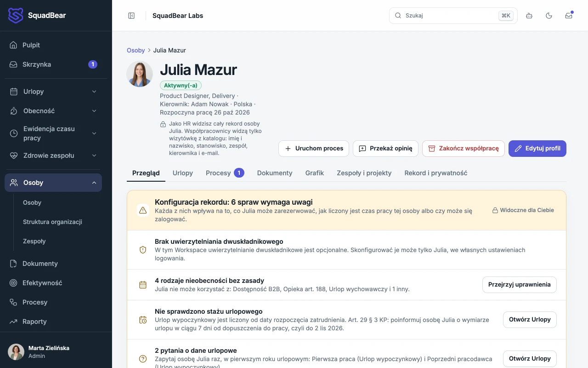Switch to Zespoły i projekty tab
Image resolution: width=588 pixels, height=368 pixels.
click(x=364, y=173)
